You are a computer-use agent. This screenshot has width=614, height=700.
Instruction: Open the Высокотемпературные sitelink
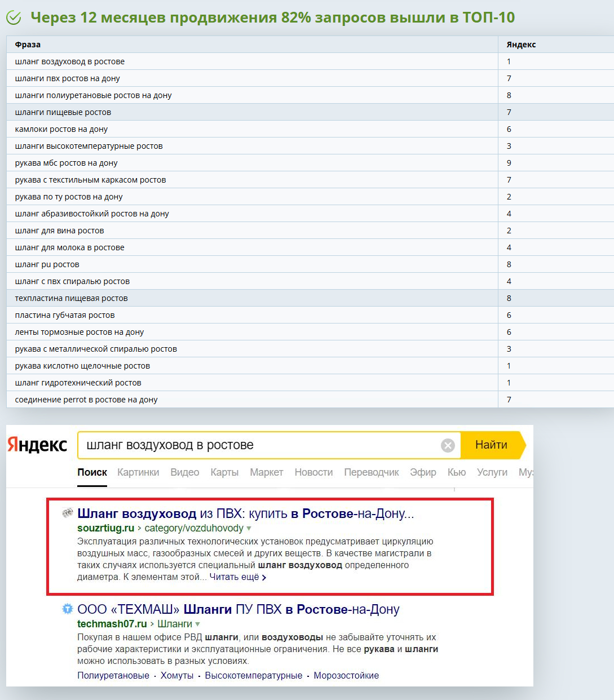[254, 675]
